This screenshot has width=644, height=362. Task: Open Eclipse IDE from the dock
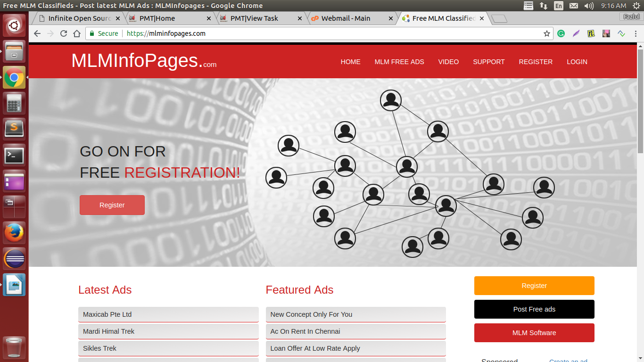(x=14, y=258)
